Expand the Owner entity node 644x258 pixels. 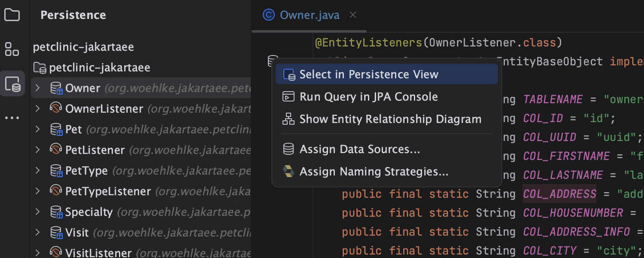[38, 88]
